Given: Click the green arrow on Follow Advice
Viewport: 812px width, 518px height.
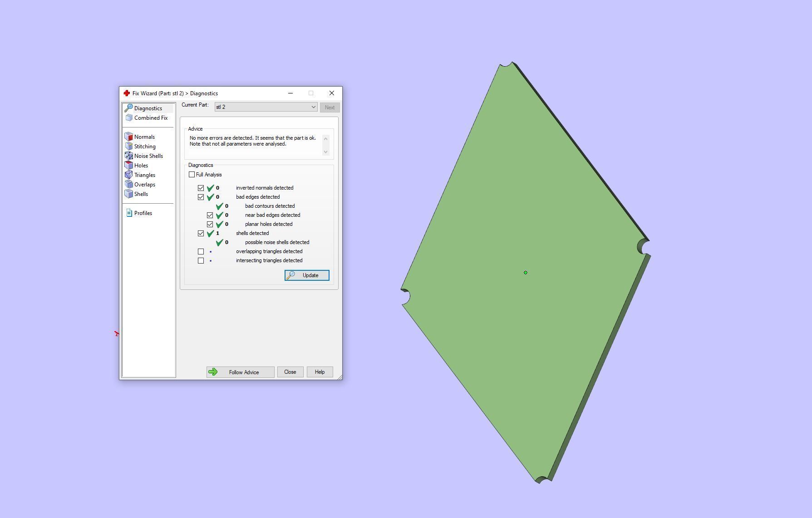Looking at the screenshot, I should (213, 372).
